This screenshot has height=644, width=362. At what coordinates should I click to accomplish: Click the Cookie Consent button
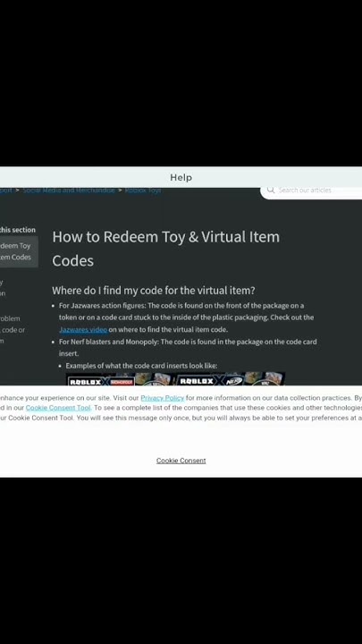(181, 461)
